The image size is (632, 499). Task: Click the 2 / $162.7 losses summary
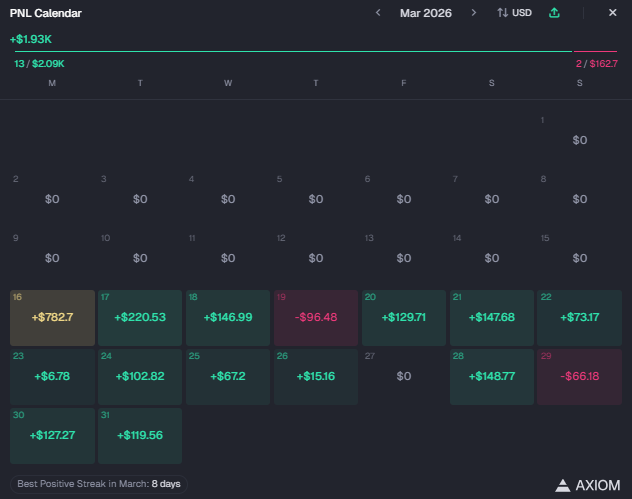(597, 64)
